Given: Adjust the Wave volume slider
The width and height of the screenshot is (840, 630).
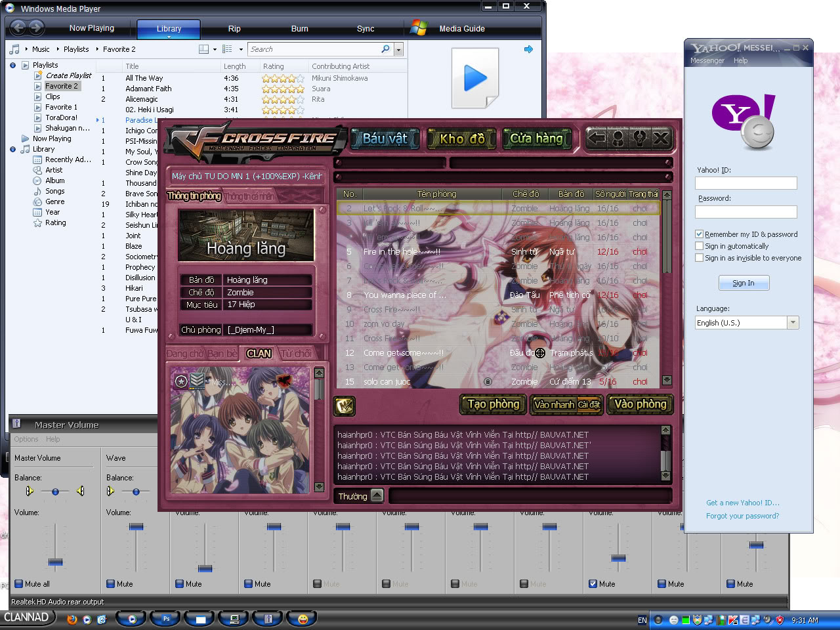Looking at the screenshot, I should [136, 527].
